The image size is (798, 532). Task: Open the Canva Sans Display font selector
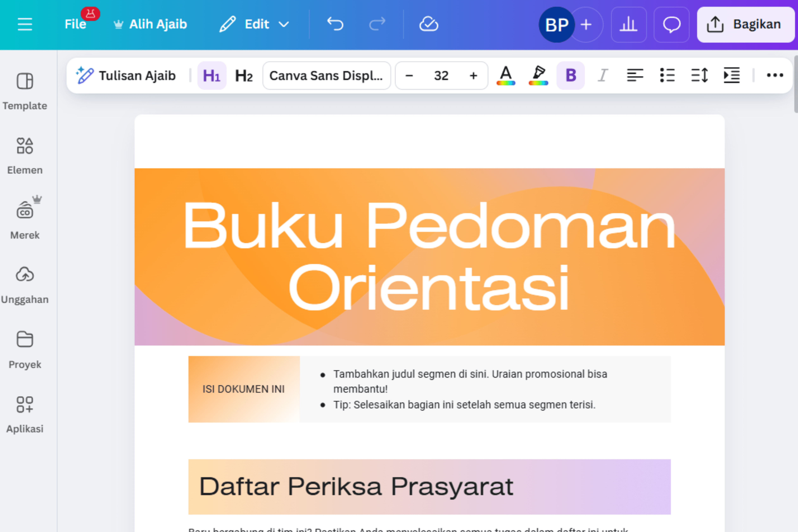[x=326, y=75]
